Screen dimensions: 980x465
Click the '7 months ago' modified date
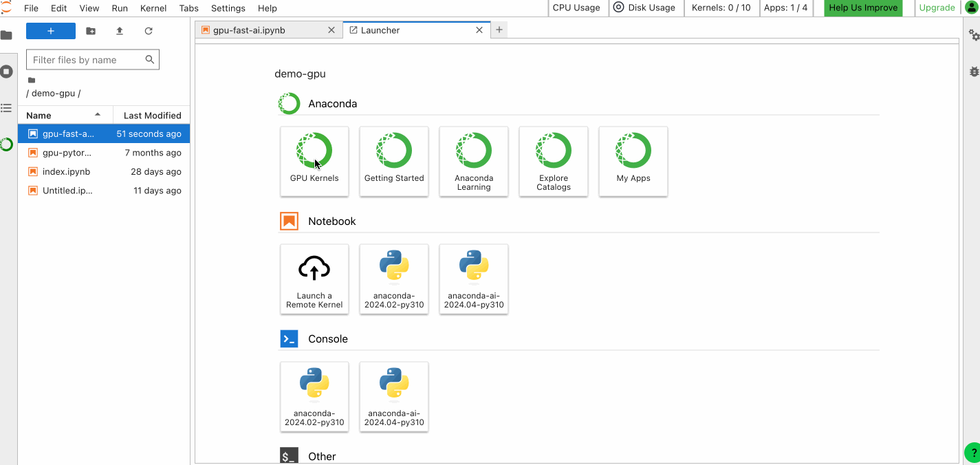point(153,153)
